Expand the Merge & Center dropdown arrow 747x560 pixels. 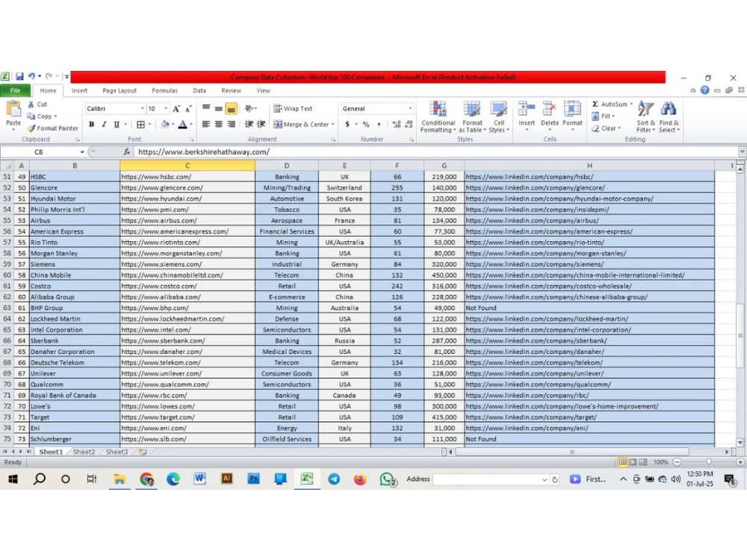332,124
